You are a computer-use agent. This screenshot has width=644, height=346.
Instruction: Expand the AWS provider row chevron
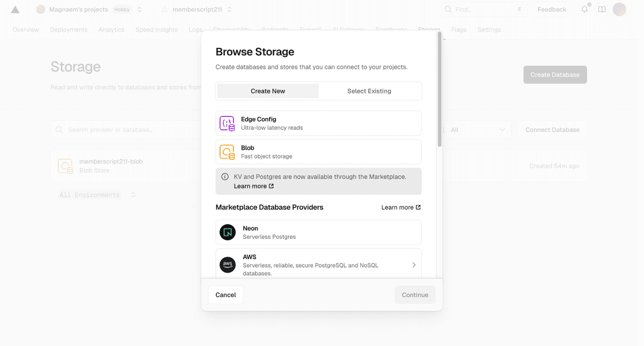(413, 264)
